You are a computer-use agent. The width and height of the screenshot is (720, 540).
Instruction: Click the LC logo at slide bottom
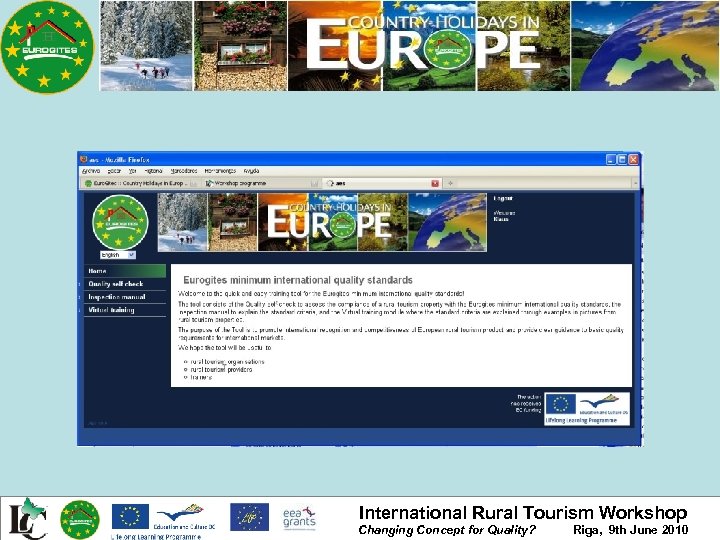pyautogui.click(x=28, y=519)
